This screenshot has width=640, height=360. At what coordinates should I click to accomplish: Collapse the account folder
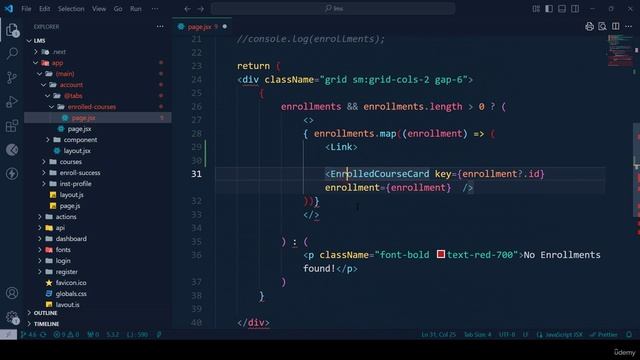[x=44, y=85]
